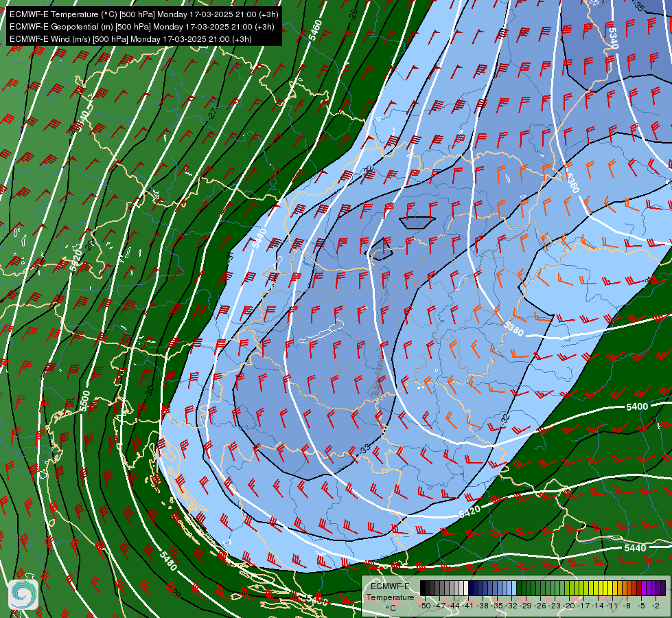Click the -41 tick label in the legend
Screen dimensions: 672x618
click(468, 606)
